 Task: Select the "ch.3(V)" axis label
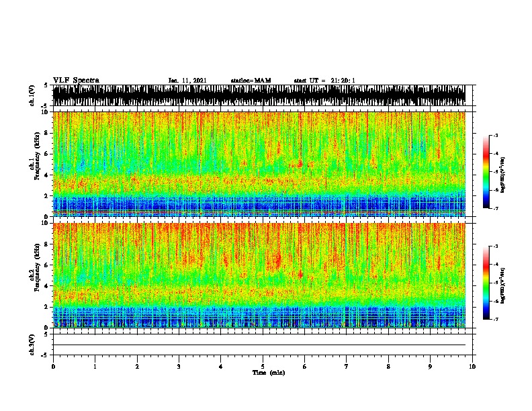click(x=32, y=345)
